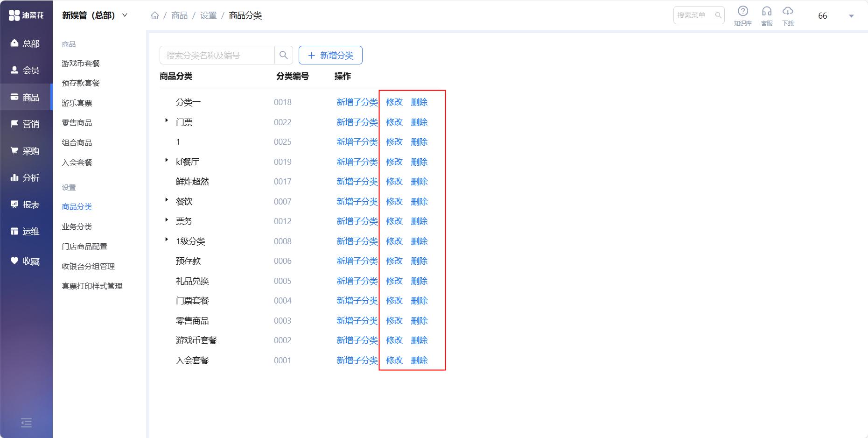The image size is (868, 438).
Task: Open the 新娱管（总部） store dropdown
Action: click(95, 15)
